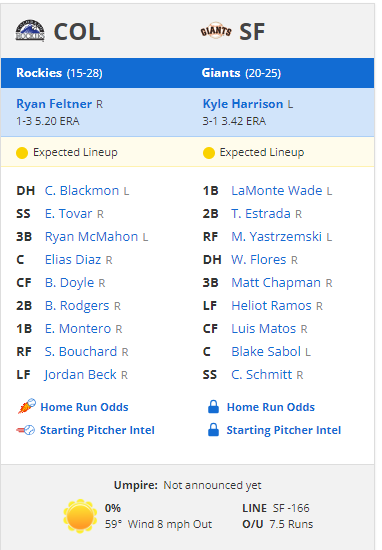Click the Colorado Rockies team logo
The height and width of the screenshot is (550, 382).
(x=30, y=31)
